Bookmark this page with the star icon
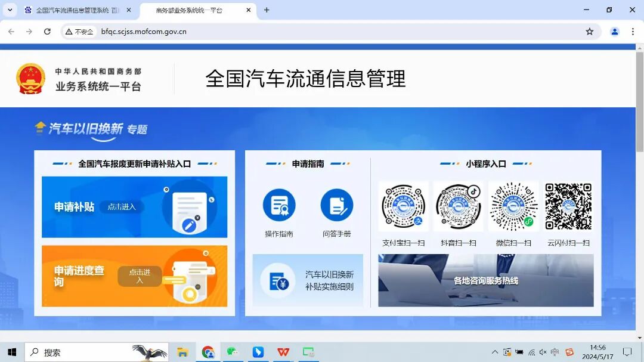This screenshot has height=362, width=644. click(590, 31)
